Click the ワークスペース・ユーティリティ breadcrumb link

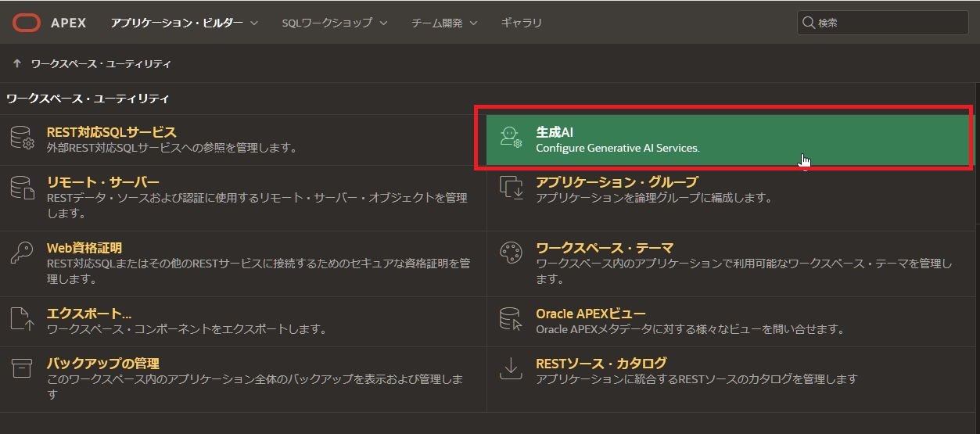point(101,63)
